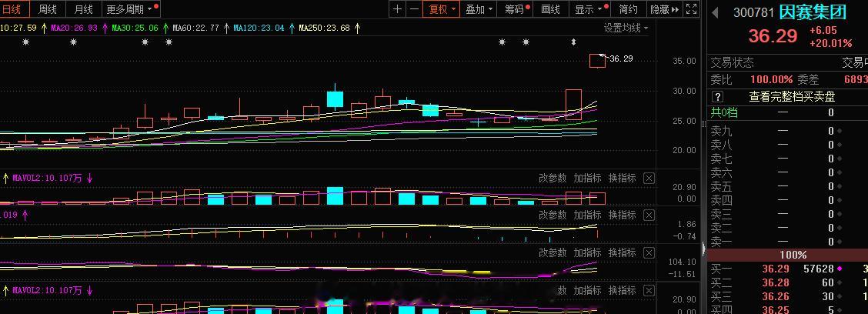This screenshot has height=314, width=868.
Task: Click the yellow up arrow before first MAVOL2 label
Action: tap(6, 179)
